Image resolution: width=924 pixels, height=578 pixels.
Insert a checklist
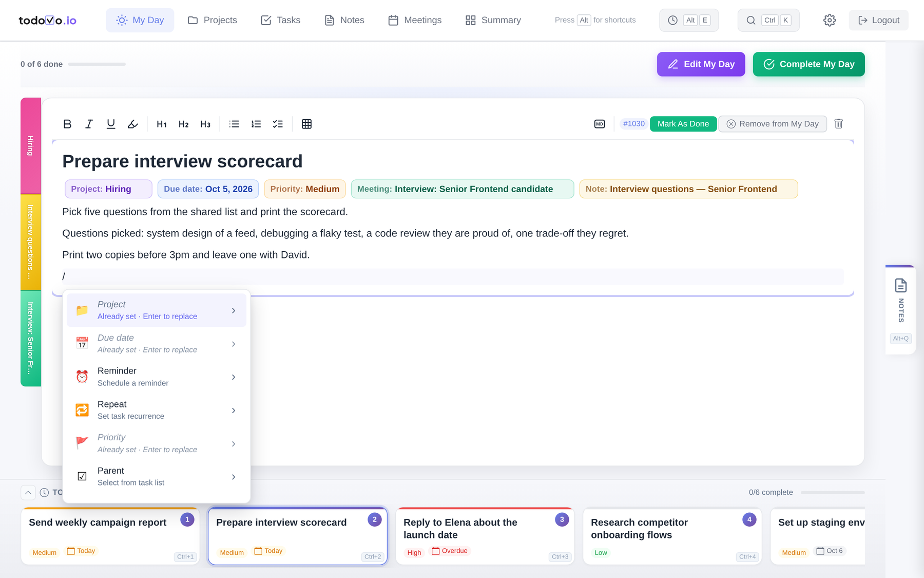pyautogui.click(x=278, y=124)
